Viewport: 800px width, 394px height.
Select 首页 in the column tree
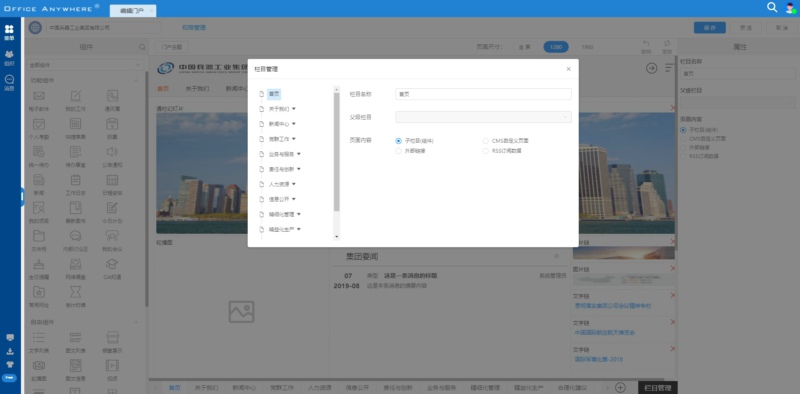tap(274, 94)
